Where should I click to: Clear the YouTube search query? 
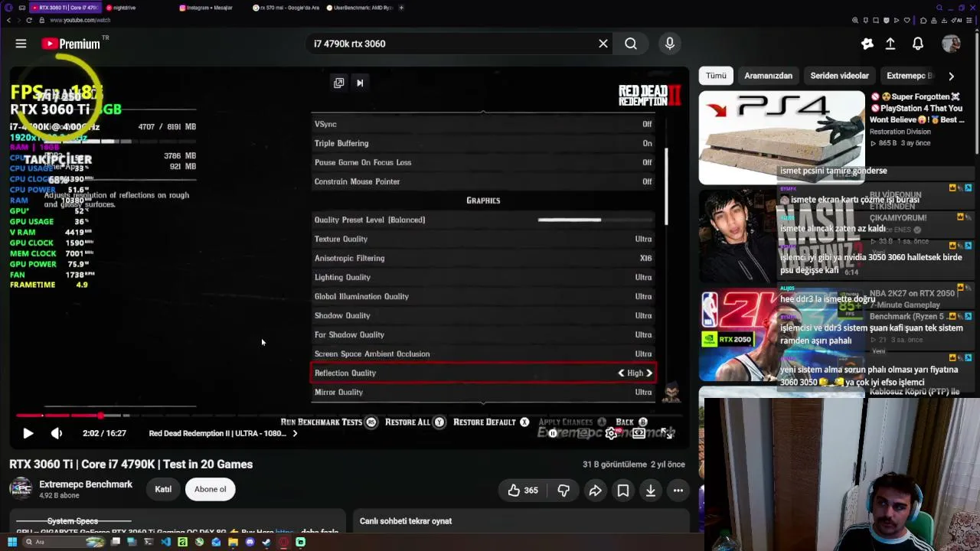click(603, 44)
